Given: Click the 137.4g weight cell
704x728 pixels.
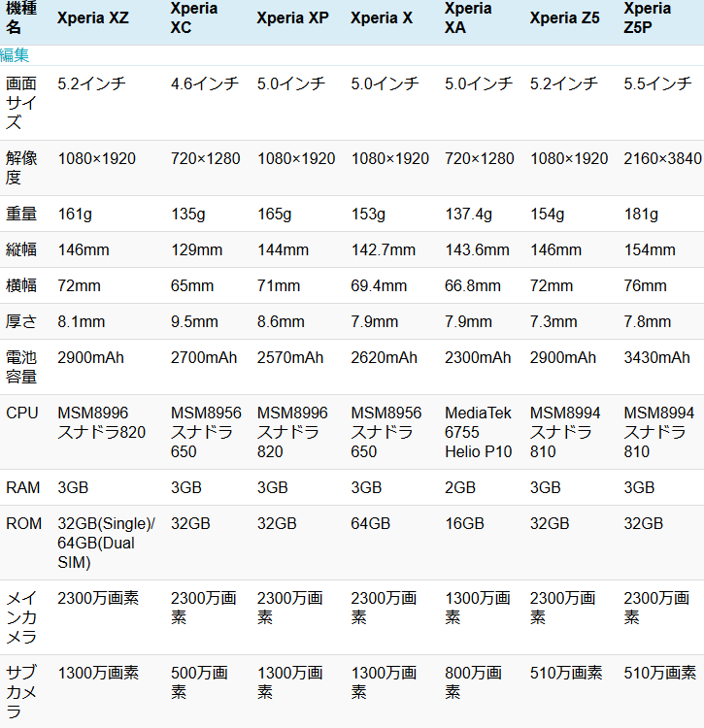Looking at the screenshot, I should click(469, 214).
